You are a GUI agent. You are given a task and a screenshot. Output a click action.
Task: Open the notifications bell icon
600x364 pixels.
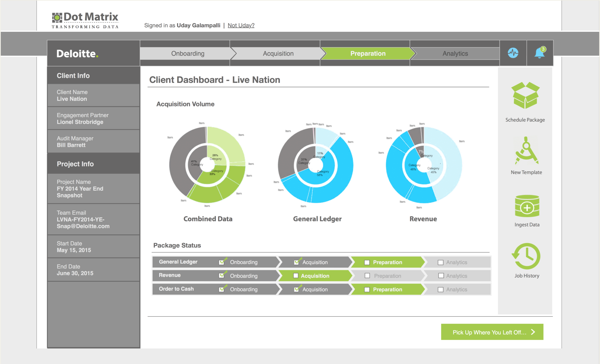pyautogui.click(x=539, y=53)
